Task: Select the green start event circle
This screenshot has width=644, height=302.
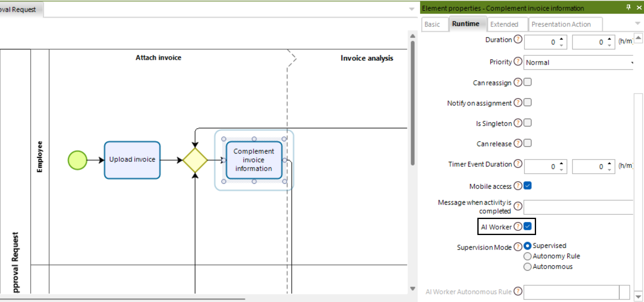Action: click(x=77, y=160)
